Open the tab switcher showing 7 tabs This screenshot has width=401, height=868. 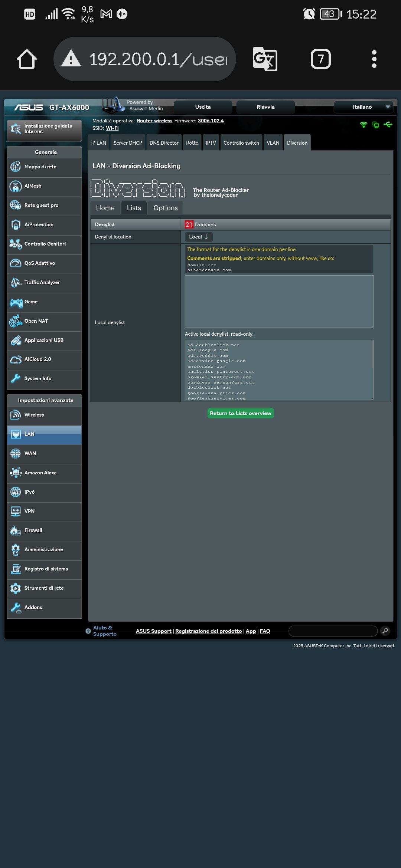point(320,59)
